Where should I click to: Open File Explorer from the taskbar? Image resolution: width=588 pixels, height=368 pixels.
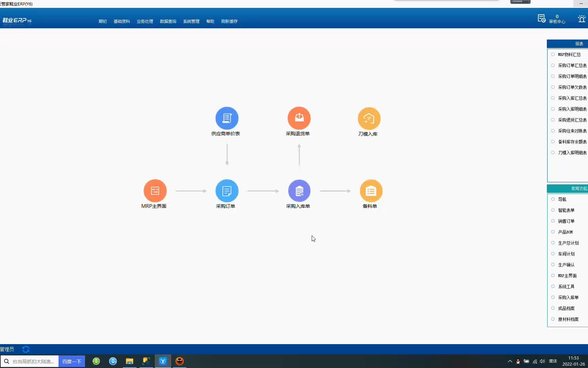coord(130,361)
